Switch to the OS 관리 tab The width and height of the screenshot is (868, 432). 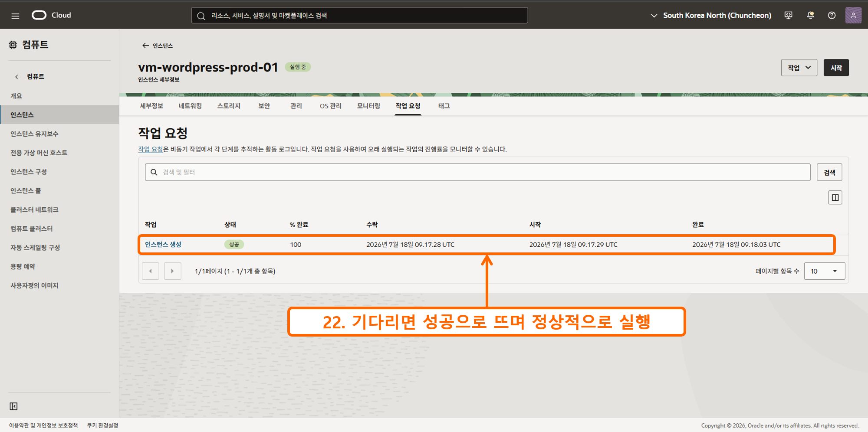331,106
